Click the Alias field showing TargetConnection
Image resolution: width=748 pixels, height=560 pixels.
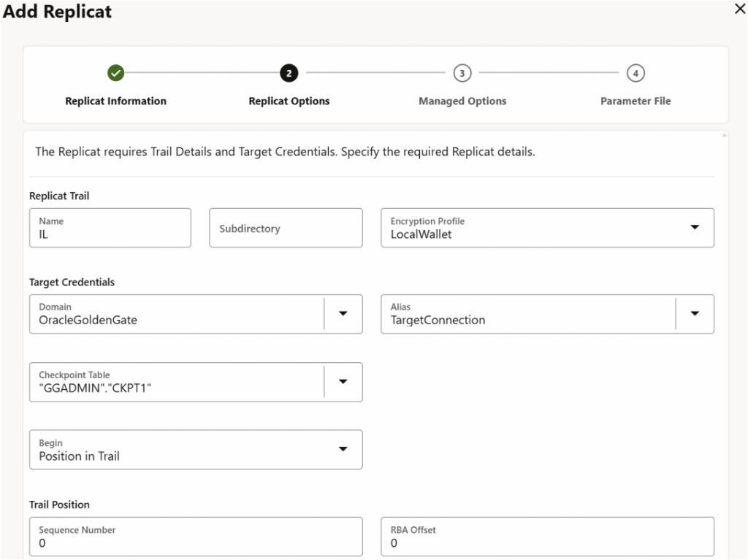pos(526,314)
